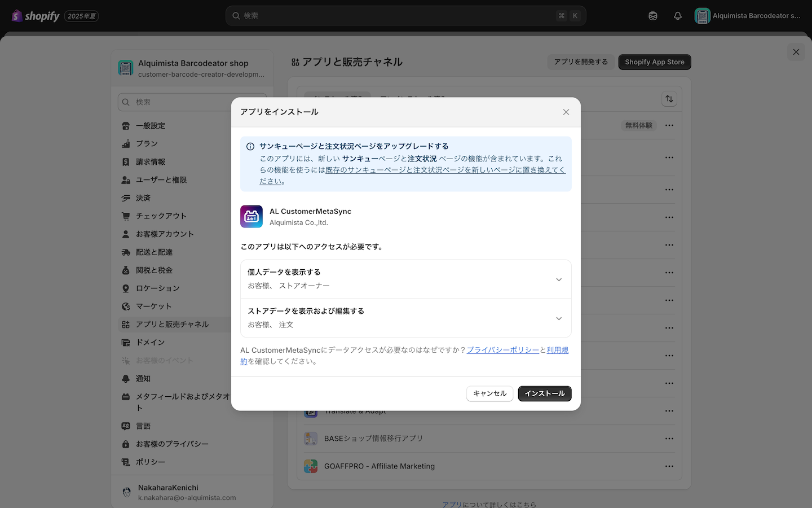Close the settings panel with X
This screenshot has height=508, width=812.
pyautogui.click(x=796, y=52)
